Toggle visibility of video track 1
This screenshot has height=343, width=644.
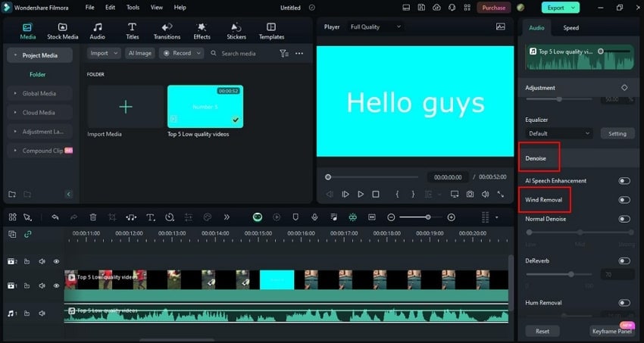click(x=56, y=285)
